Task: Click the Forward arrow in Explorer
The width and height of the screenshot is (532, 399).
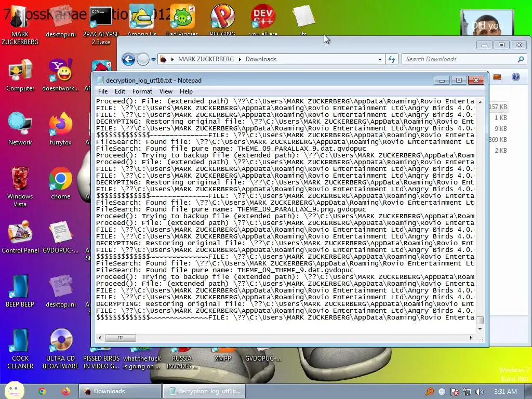Action: coord(143,60)
